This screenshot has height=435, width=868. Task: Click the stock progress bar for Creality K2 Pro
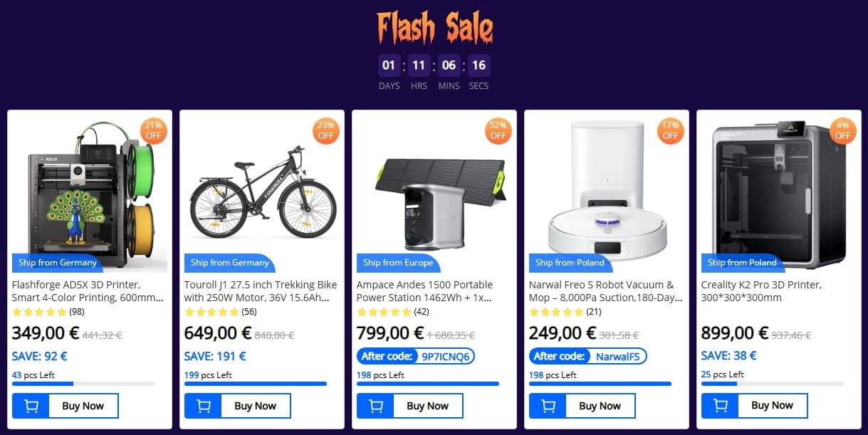pos(772,384)
